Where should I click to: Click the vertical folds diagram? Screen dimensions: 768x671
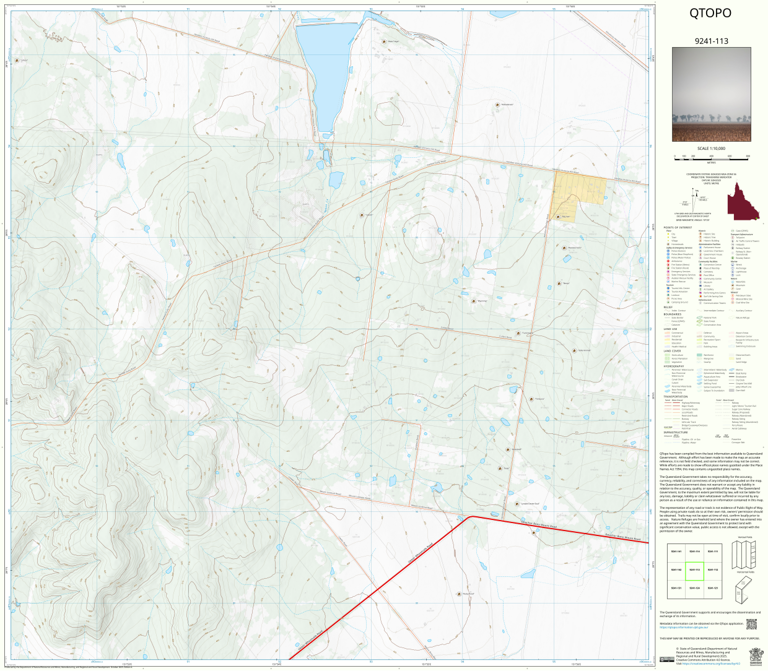pyautogui.click(x=744, y=554)
